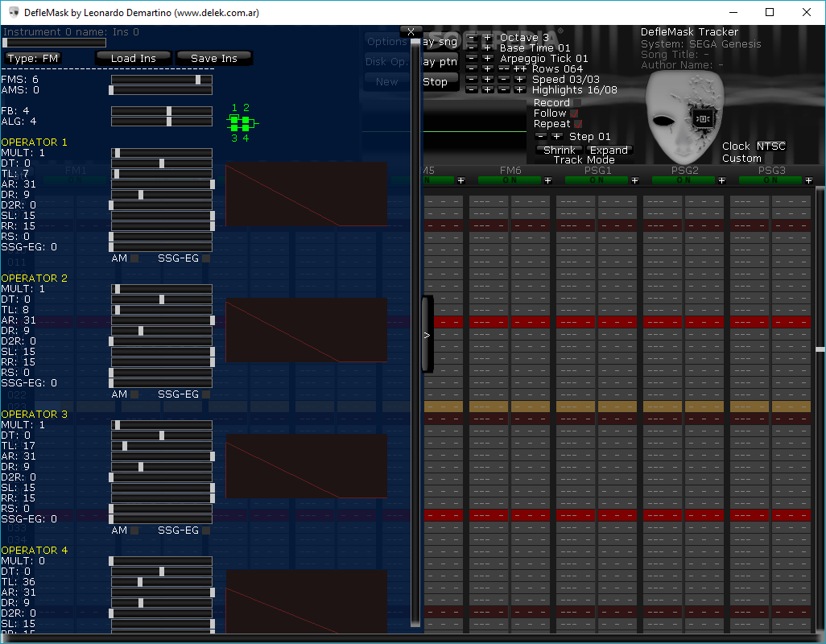Open the Disk Op. menu
826x644 pixels.
click(x=387, y=62)
